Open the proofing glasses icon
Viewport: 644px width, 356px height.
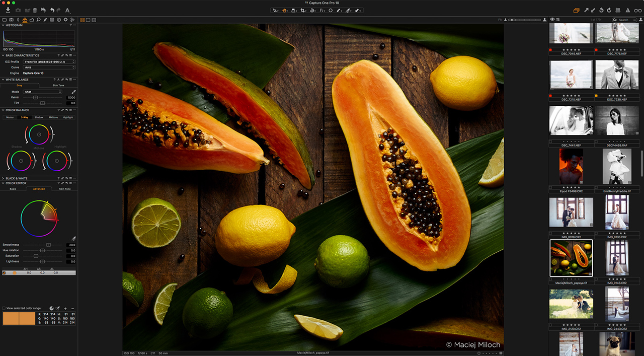coord(637,10)
